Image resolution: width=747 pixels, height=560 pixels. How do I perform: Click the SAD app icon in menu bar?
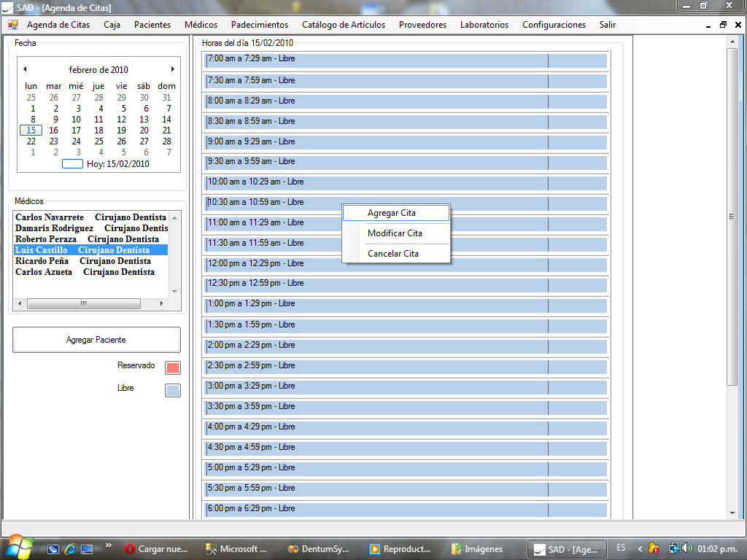click(x=12, y=25)
